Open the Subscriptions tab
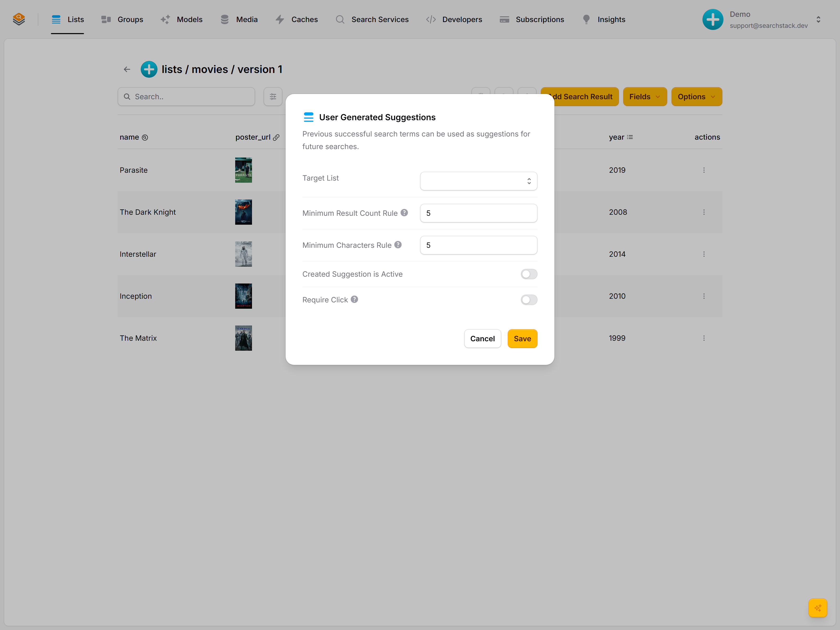 pos(532,19)
